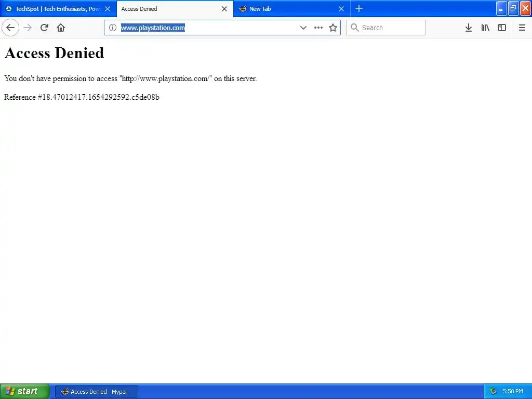Reload the Access Denied page
Viewport: 532px width, 399px height.
(44, 28)
